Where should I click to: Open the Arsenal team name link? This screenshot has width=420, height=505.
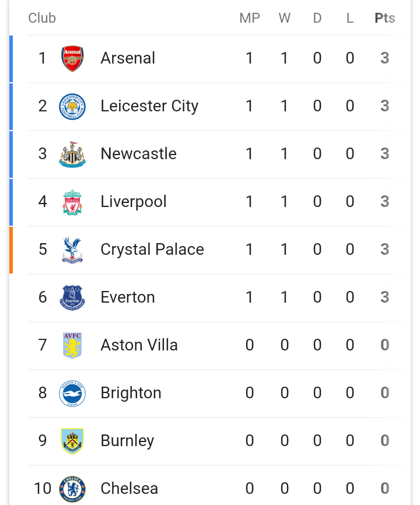point(128,58)
